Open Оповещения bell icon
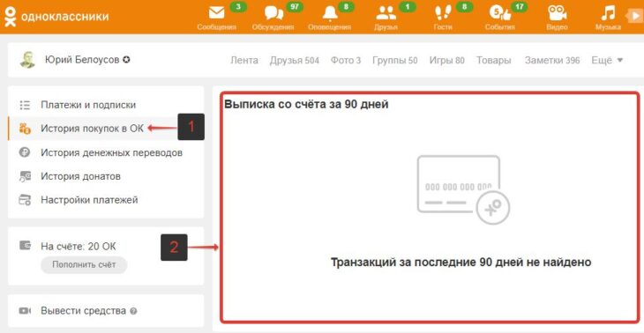 [330, 13]
